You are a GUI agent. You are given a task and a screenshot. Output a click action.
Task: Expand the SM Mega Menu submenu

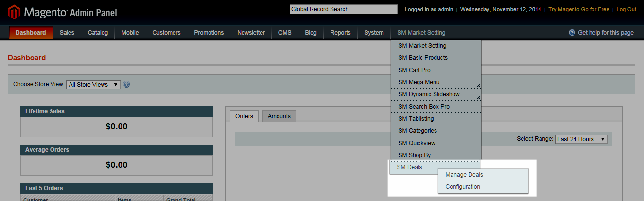pos(436,82)
